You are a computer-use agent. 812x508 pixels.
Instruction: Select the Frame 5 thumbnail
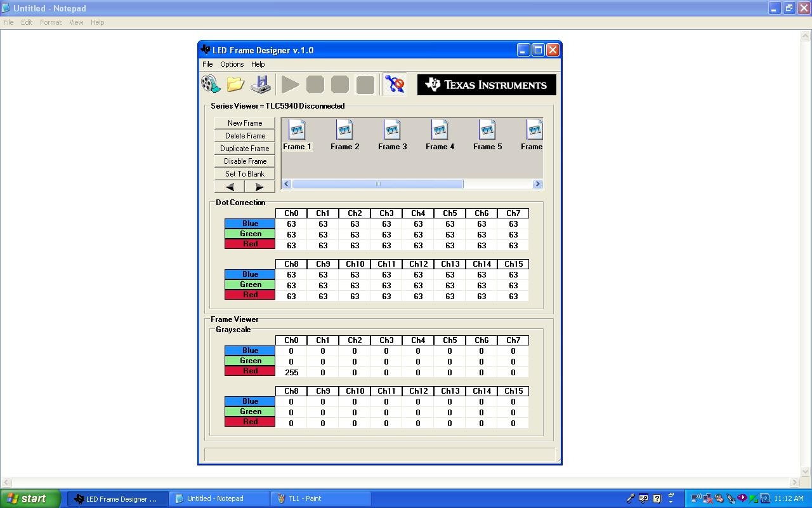pos(487,135)
